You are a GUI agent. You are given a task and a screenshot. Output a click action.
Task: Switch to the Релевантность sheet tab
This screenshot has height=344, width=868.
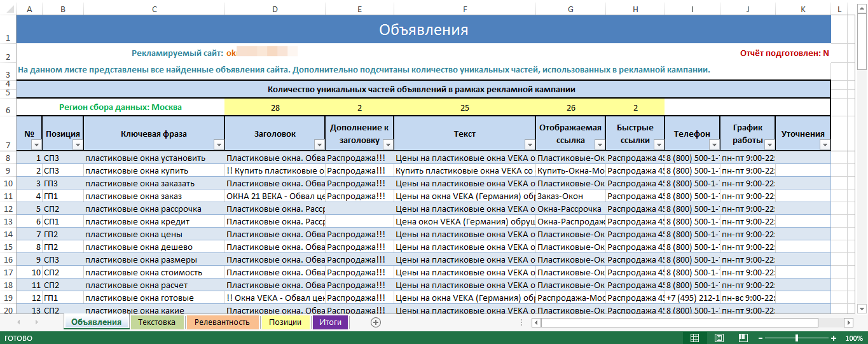click(x=222, y=322)
